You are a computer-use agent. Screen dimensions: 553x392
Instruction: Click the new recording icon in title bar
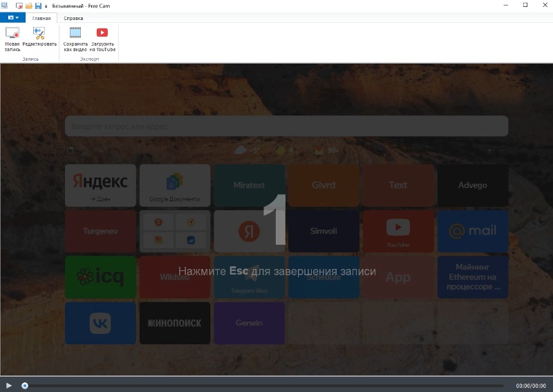[19, 6]
